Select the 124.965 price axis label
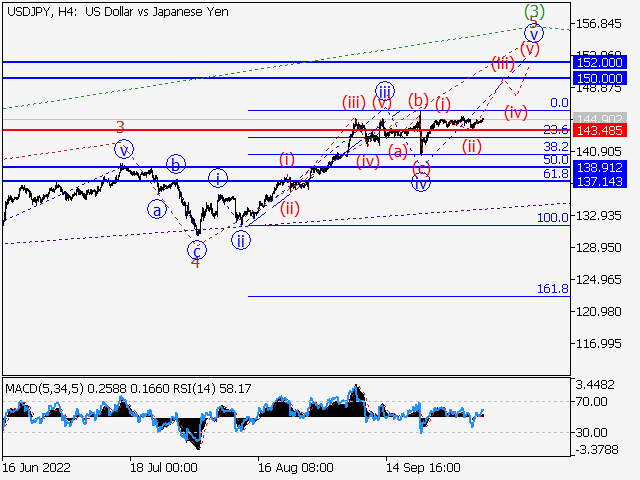The width and height of the screenshot is (640, 480). 598,280
